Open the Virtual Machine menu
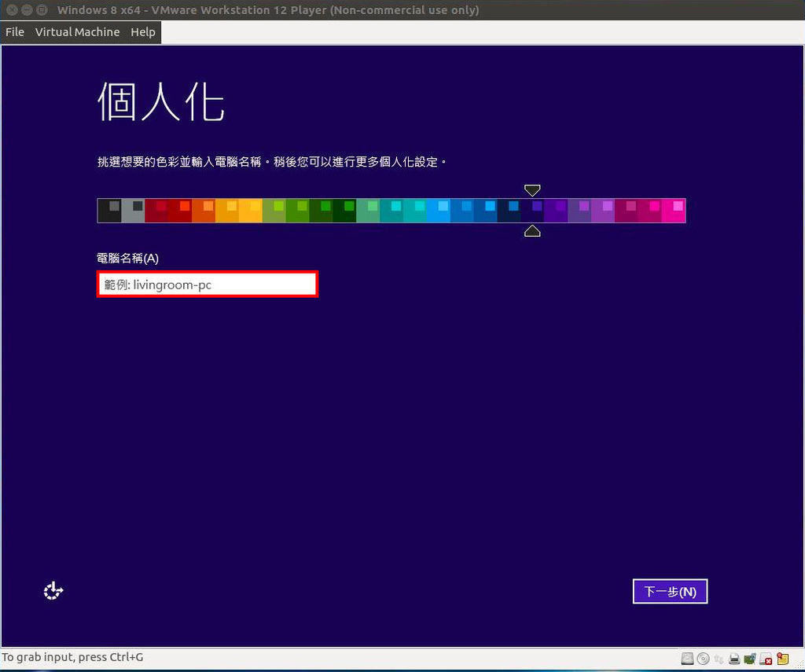 [77, 32]
